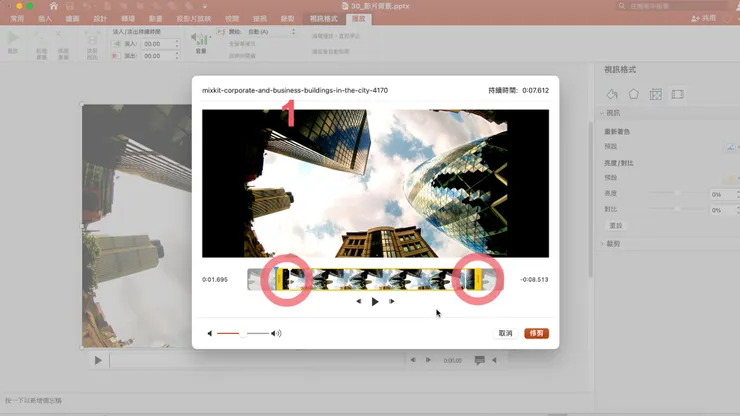Viewport: 740px width, 416px height.
Task: Select the 播放 ribbon tab
Action: tap(358, 19)
